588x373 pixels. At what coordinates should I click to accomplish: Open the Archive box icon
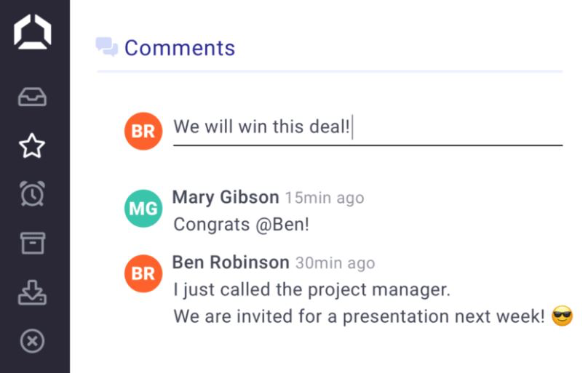pos(32,243)
